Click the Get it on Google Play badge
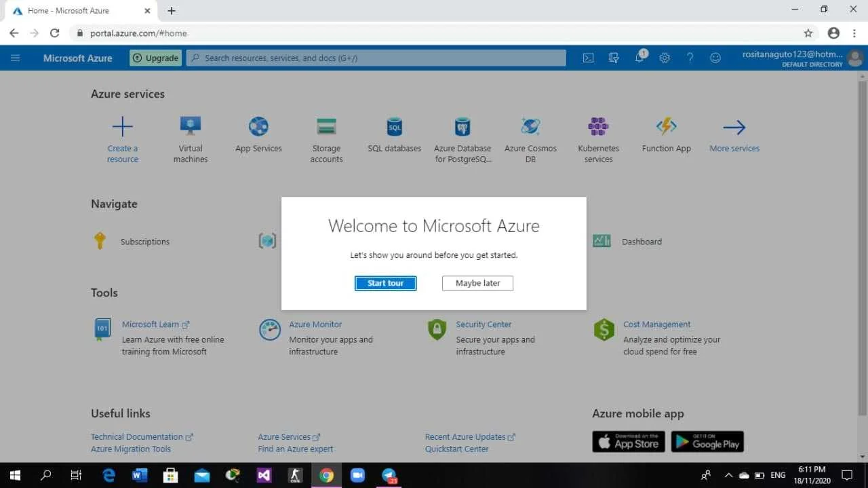 [x=707, y=442]
